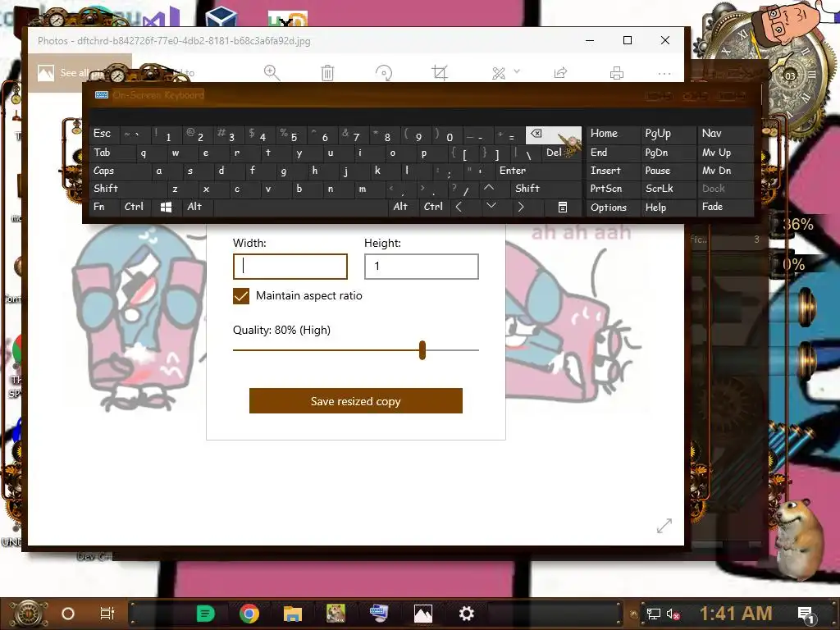
Task: Click the Esc key on keyboard
Action: tap(105, 134)
